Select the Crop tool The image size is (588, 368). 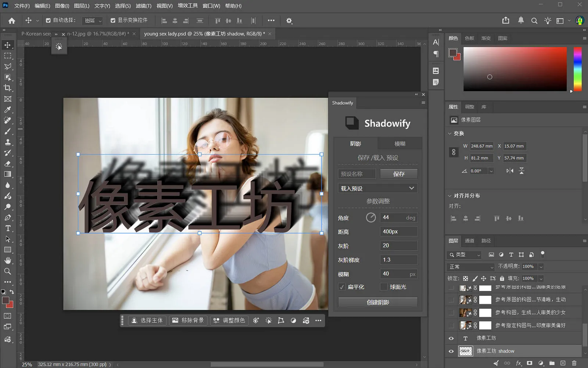tap(8, 88)
